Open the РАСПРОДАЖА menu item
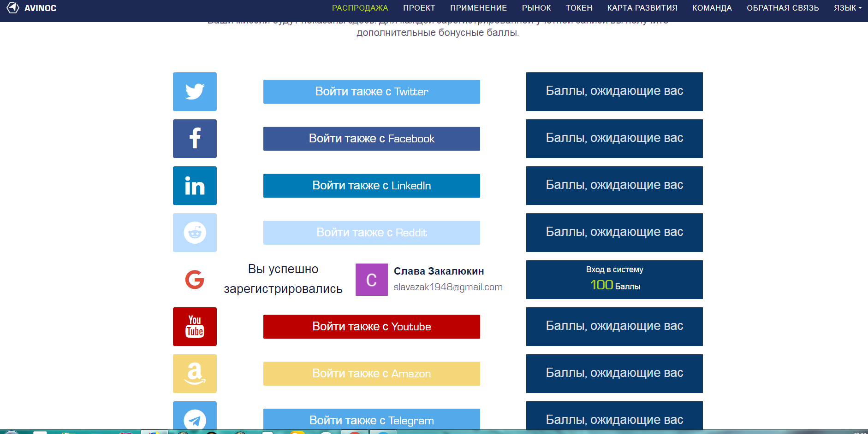Viewport: 868px width, 434px height. pyautogui.click(x=360, y=8)
